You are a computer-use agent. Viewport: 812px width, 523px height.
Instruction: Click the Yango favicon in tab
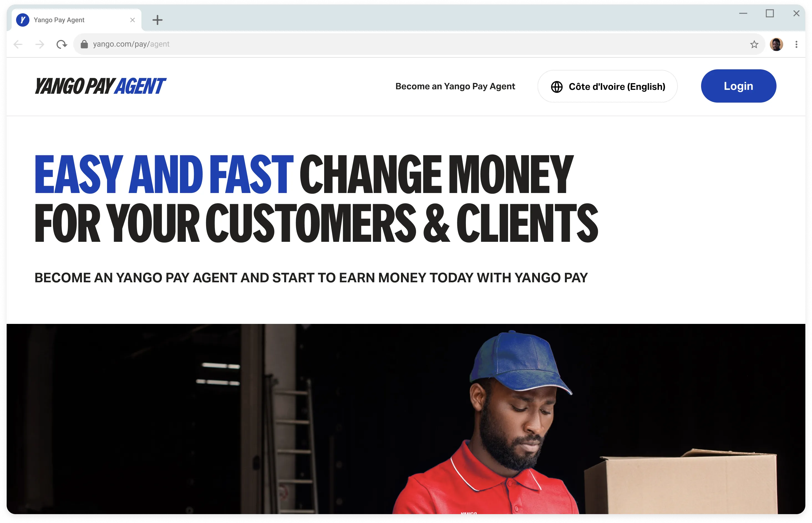23,20
